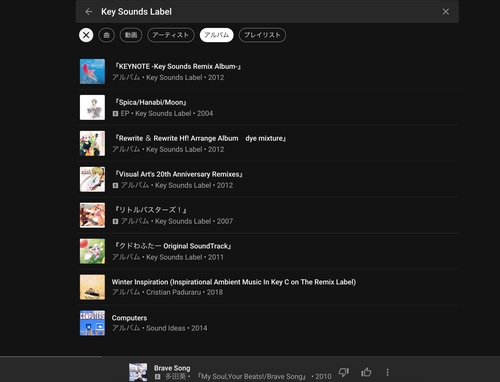Click the Brave Song title in player
Image resolution: width=500 pixels, height=382 pixels.
click(172, 368)
